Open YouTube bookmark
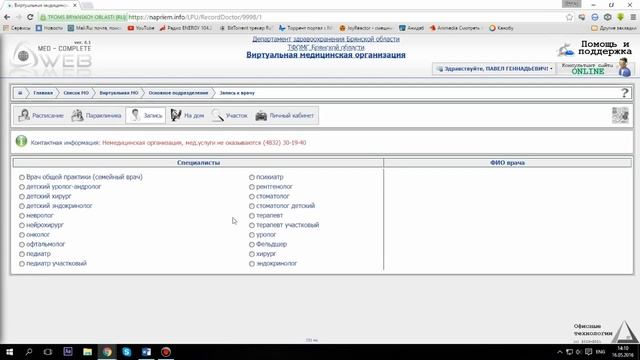Screen dimensions: 640x360 (x=141, y=28)
